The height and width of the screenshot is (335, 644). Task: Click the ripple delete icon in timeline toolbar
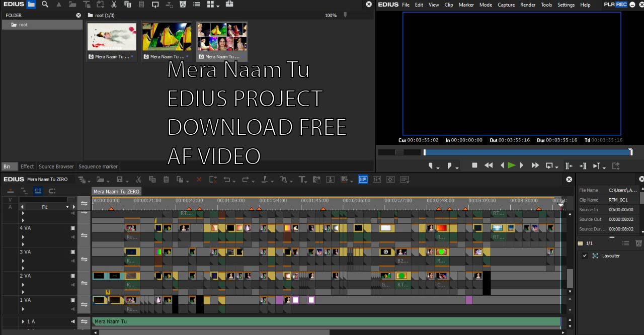pyautogui.click(x=213, y=180)
